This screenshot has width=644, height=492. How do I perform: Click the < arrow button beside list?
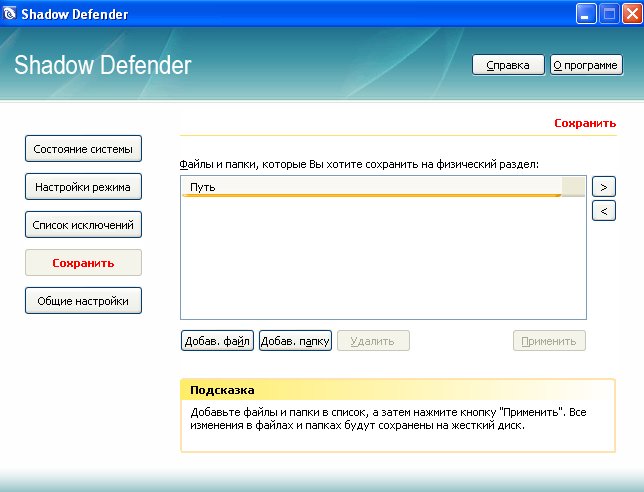(603, 211)
